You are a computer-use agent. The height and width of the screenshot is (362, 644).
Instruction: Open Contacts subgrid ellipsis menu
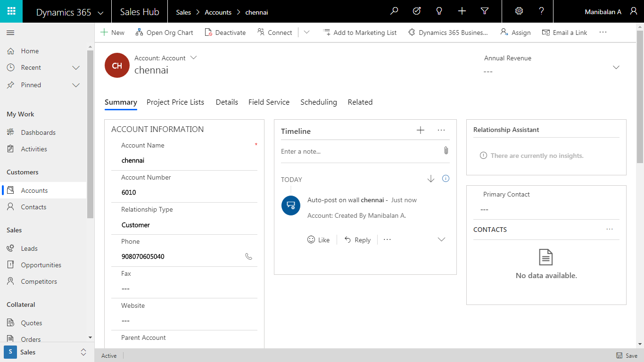[x=610, y=229]
